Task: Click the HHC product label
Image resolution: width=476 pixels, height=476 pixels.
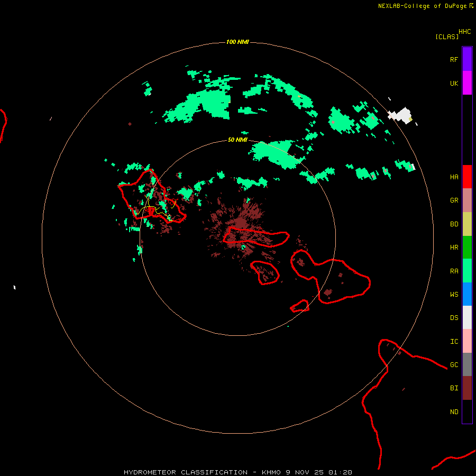Action: pos(465,32)
